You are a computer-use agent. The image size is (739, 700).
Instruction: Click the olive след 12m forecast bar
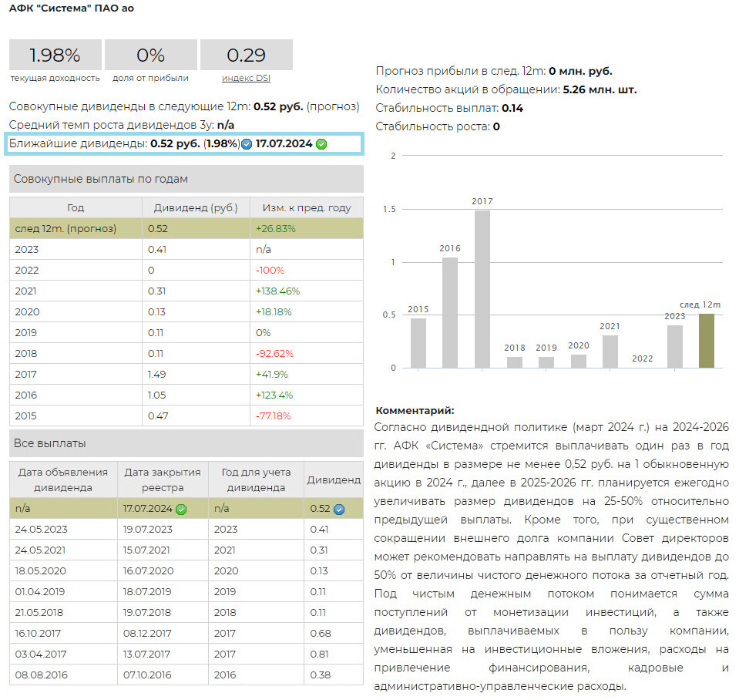coord(706,341)
